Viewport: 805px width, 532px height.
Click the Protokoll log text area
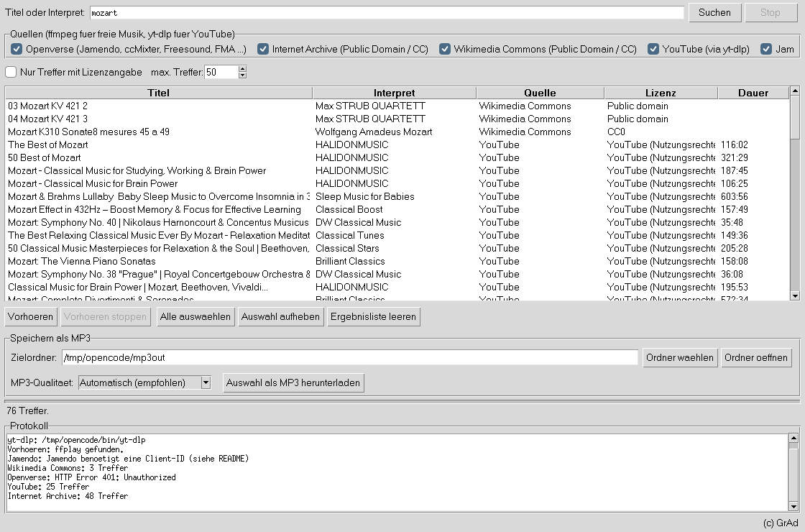397,472
